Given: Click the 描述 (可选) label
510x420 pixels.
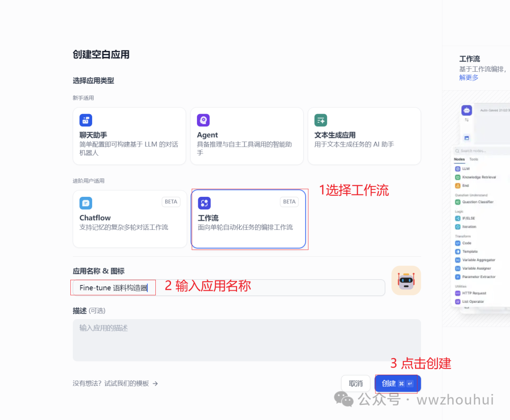Looking at the screenshot, I should [89, 311].
